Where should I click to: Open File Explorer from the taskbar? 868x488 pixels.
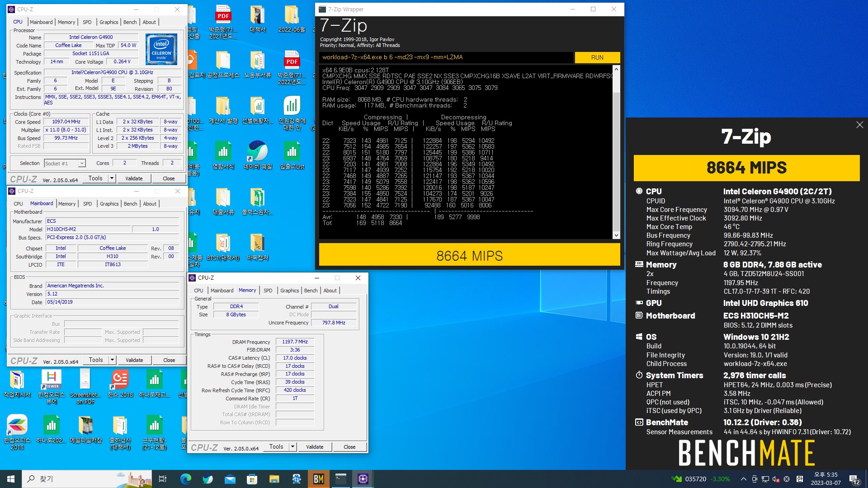click(x=274, y=479)
